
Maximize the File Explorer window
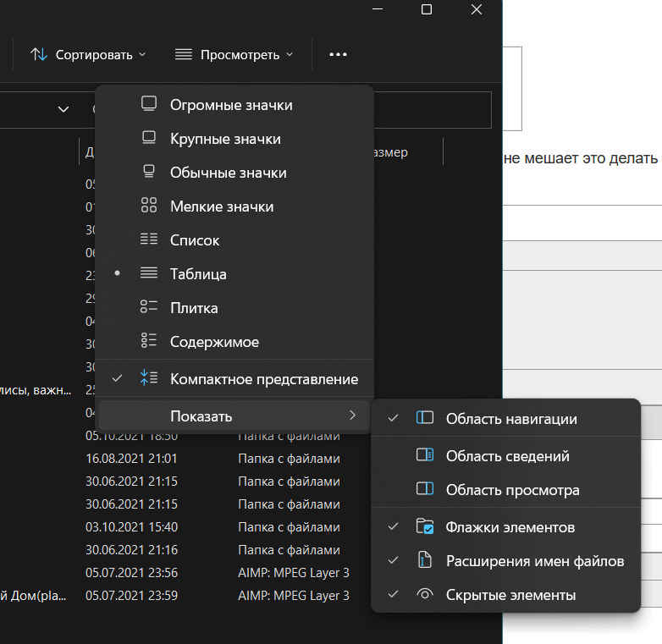(427, 9)
